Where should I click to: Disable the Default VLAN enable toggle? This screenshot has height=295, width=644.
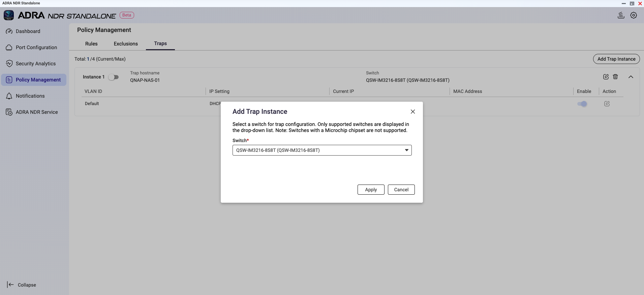[x=582, y=104]
